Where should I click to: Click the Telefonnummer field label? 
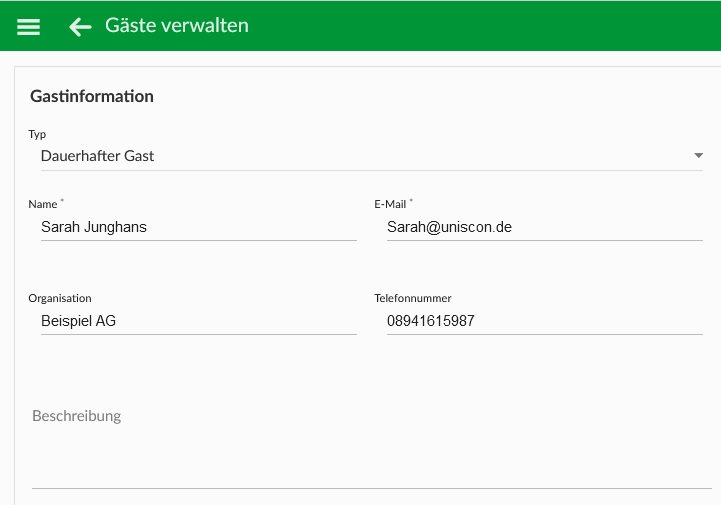(412, 298)
